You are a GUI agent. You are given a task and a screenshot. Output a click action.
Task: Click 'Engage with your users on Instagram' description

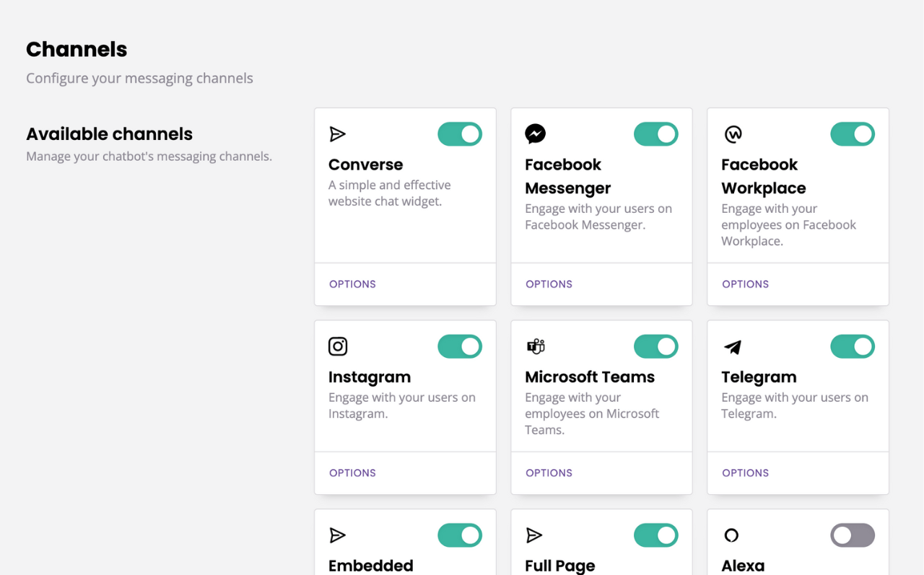pyautogui.click(x=402, y=405)
